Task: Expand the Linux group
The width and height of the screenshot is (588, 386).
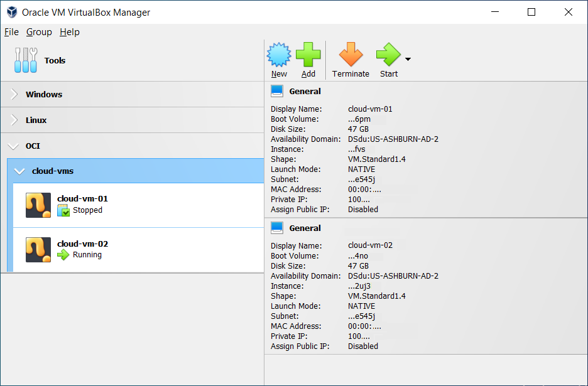Action: point(13,120)
